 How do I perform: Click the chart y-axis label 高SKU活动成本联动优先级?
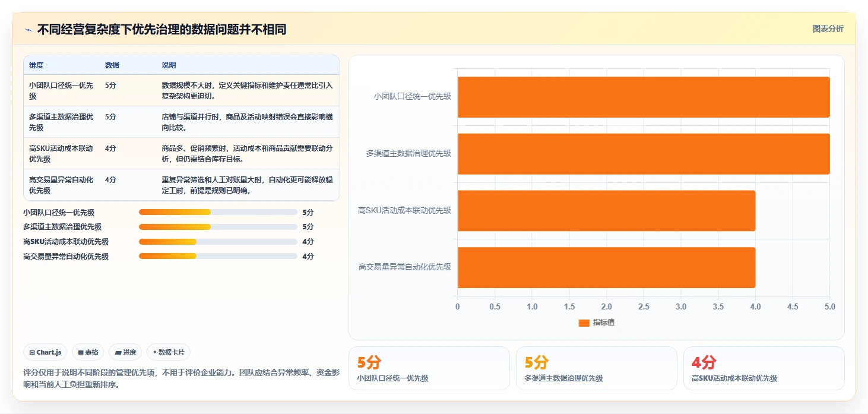click(405, 210)
